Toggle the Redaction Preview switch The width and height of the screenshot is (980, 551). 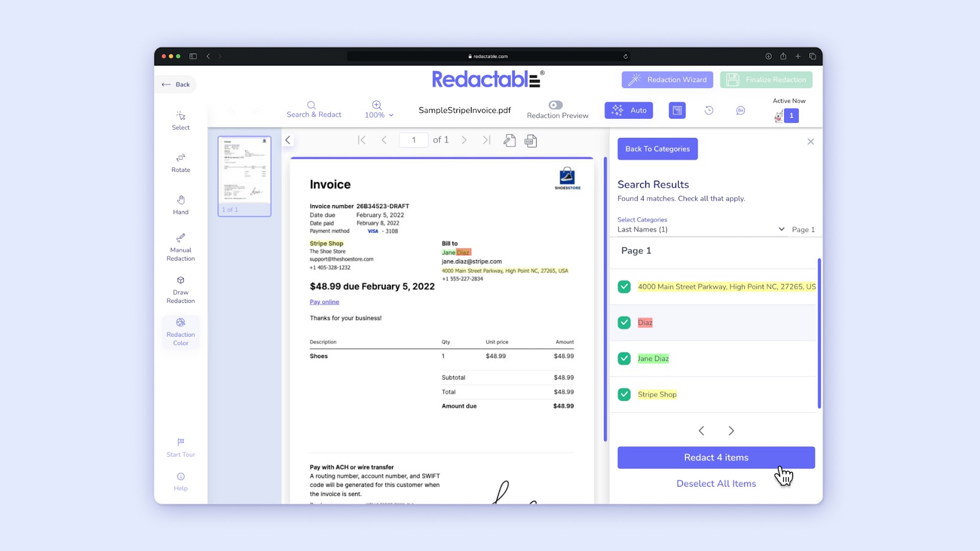point(556,105)
